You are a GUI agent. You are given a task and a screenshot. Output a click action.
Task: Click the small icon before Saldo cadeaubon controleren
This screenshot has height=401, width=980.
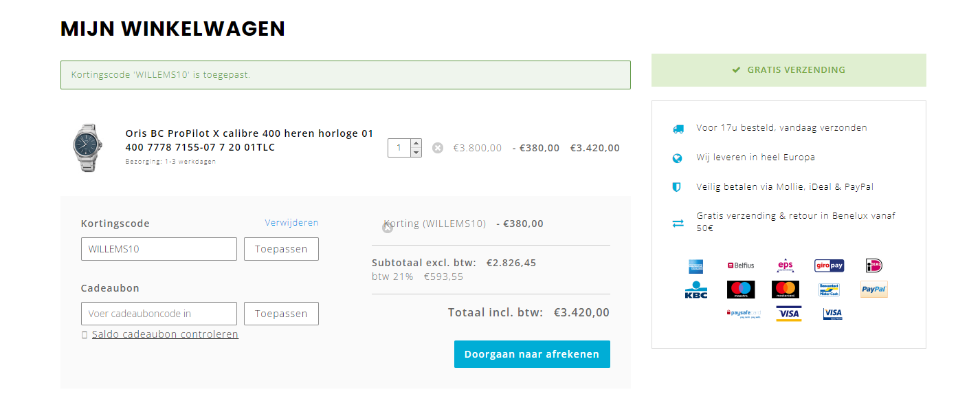tap(85, 335)
